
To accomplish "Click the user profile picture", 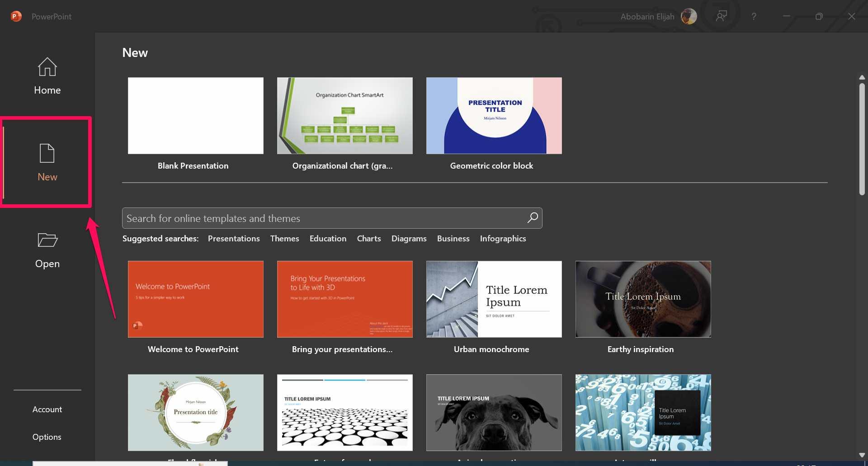I will click(x=689, y=17).
